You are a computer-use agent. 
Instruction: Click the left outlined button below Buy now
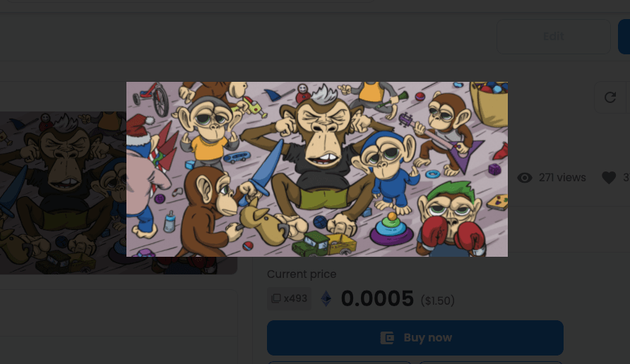339,362
